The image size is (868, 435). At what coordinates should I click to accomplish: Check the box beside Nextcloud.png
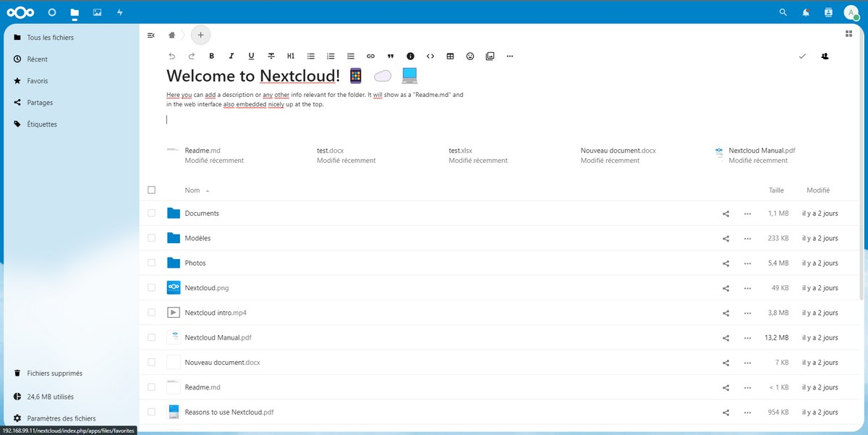tap(151, 288)
